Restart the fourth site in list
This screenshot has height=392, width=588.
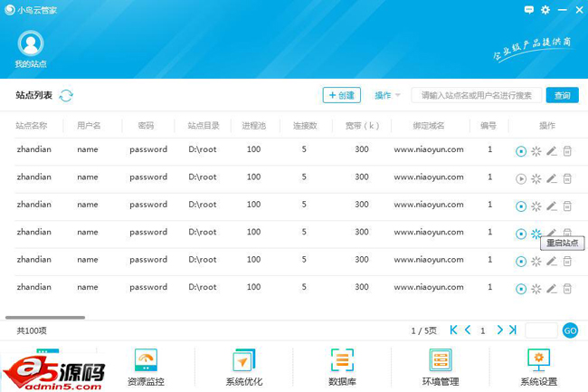click(x=536, y=234)
